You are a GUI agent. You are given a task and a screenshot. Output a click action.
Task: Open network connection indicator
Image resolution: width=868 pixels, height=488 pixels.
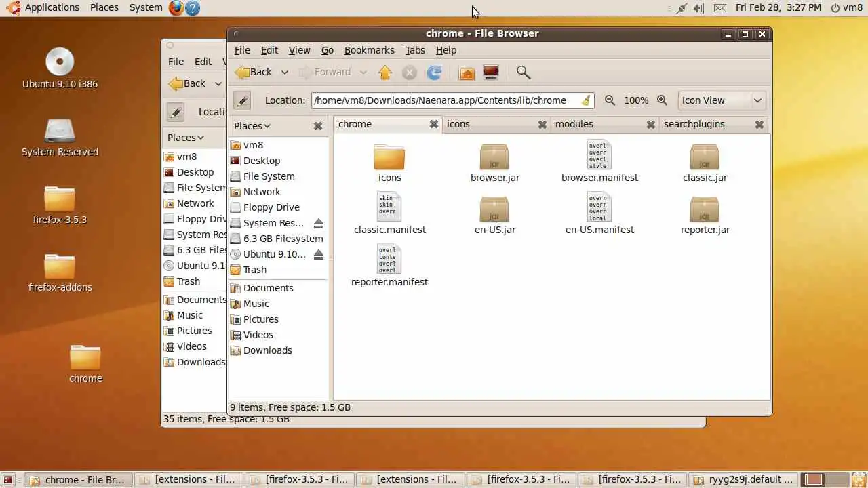coord(681,8)
